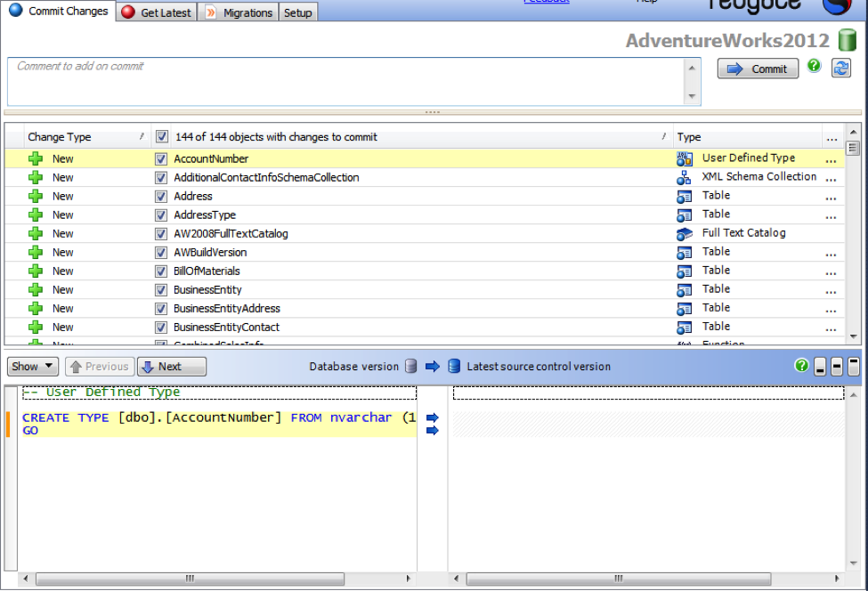Viewport: 868px width, 591px height.
Task: Uncheck the AddressType checkbox
Action: coord(160,215)
